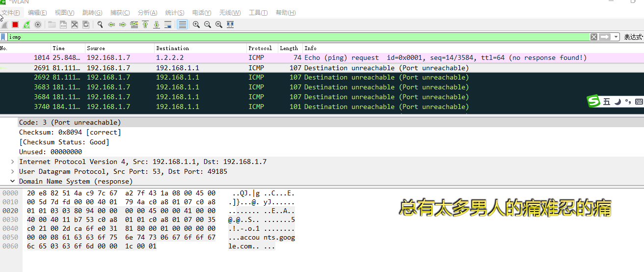Open the 表达式 expression builder

point(633,37)
